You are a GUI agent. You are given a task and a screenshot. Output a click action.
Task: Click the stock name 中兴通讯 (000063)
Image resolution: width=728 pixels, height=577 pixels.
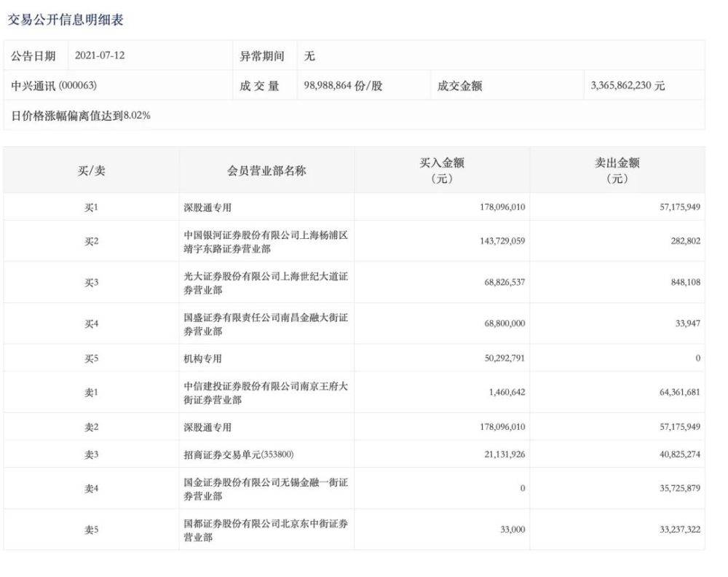[54, 85]
